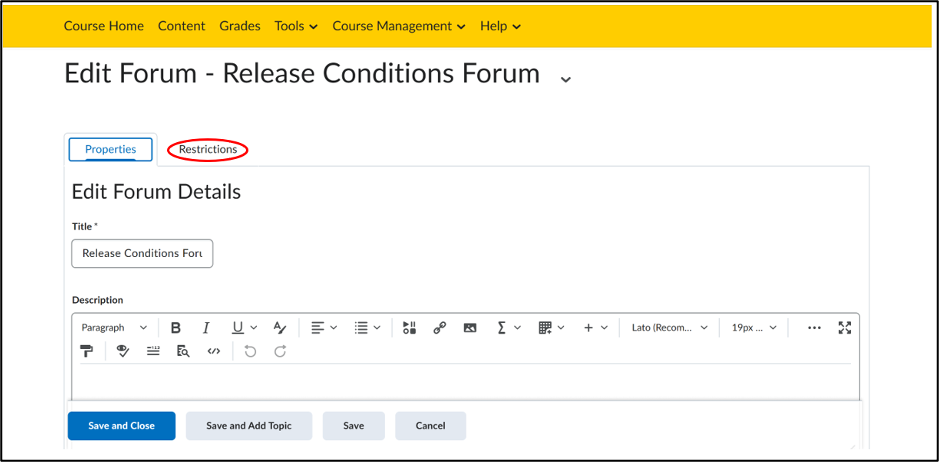The height and width of the screenshot is (462, 940).
Task: Select the Format Painter tool
Action: tap(87, 351)
